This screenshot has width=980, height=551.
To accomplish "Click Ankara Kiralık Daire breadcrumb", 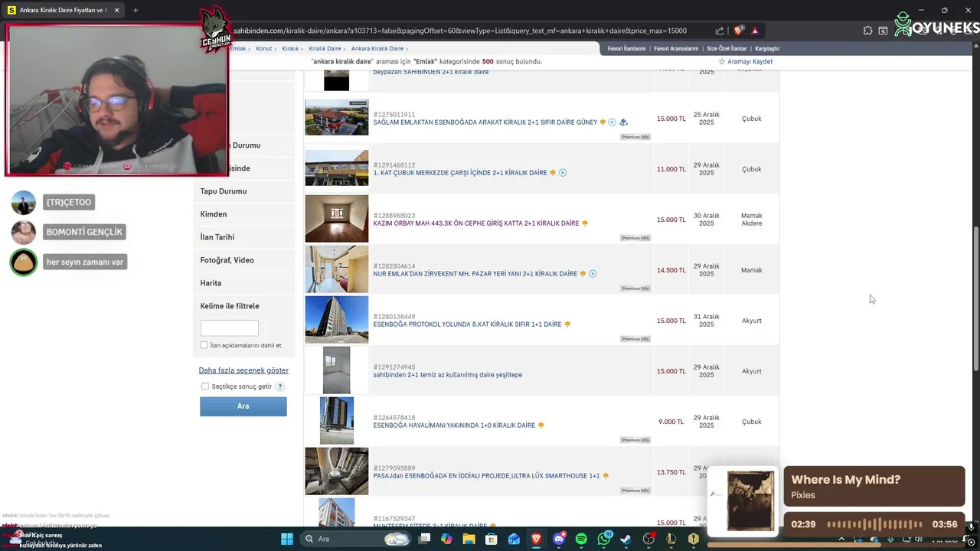I will (377, 48).
